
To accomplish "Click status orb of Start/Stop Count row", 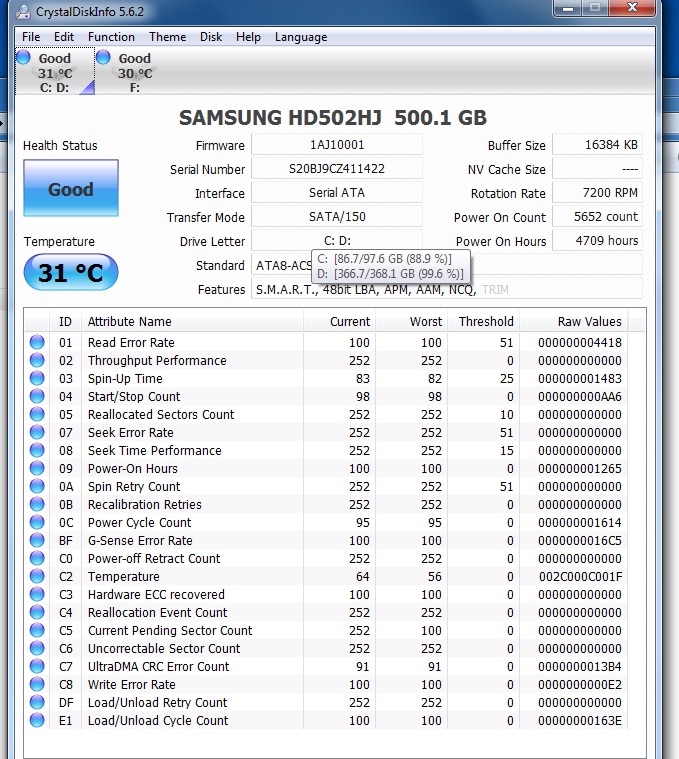I will point(37,396).
